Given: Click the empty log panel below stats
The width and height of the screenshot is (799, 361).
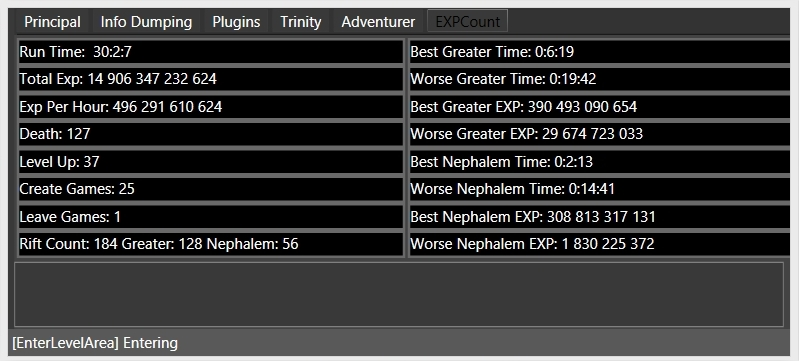Looking at the screenshot, I should point(398,294).
